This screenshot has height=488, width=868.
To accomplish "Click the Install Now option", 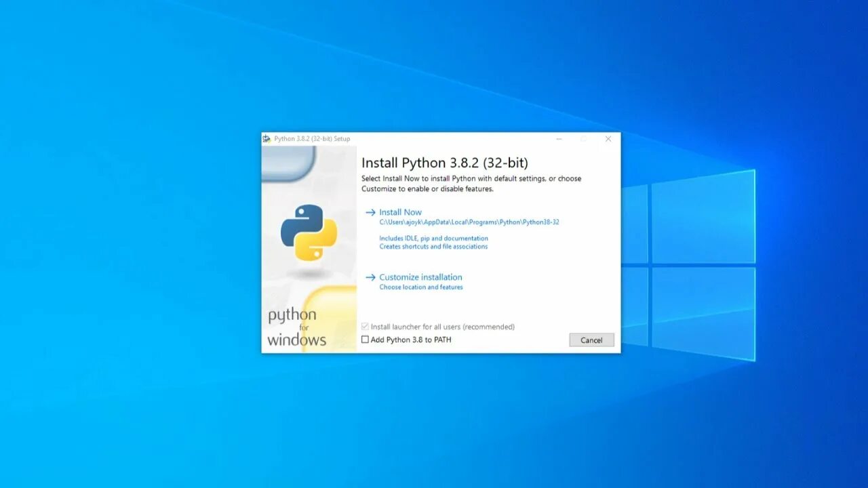I will coord(400,212).
